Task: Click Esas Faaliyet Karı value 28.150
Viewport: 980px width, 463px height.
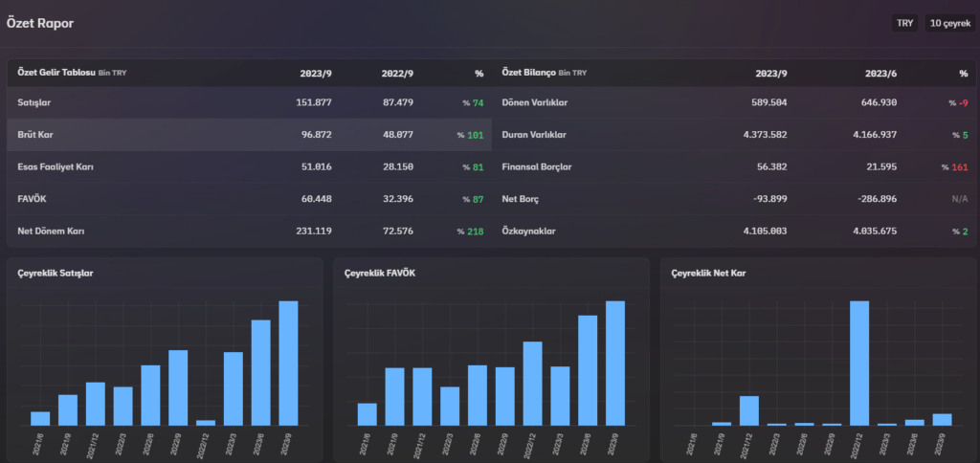Action: point(398,166)
